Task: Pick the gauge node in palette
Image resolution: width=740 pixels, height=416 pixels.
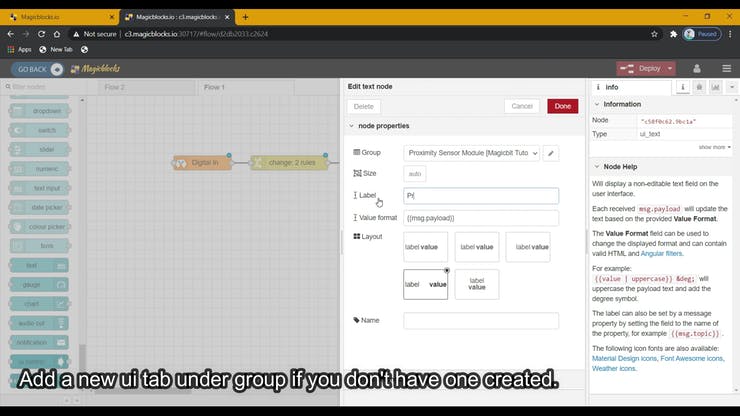Action: 40,285
